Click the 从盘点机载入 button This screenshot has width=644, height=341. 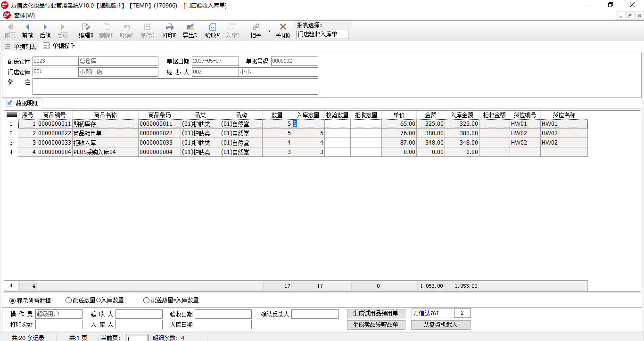pyautogui.click(x=440, y=325)
